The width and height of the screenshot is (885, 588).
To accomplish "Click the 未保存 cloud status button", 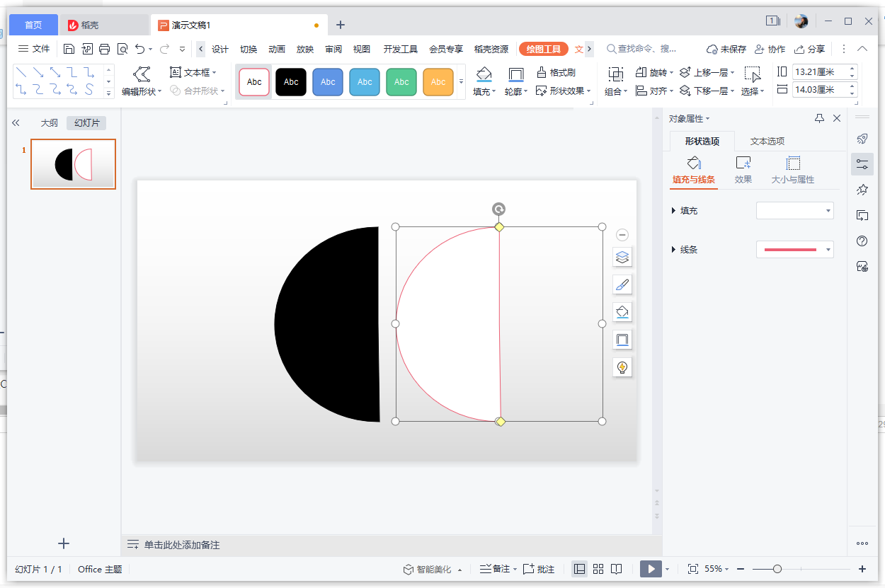I will [726, 49].
